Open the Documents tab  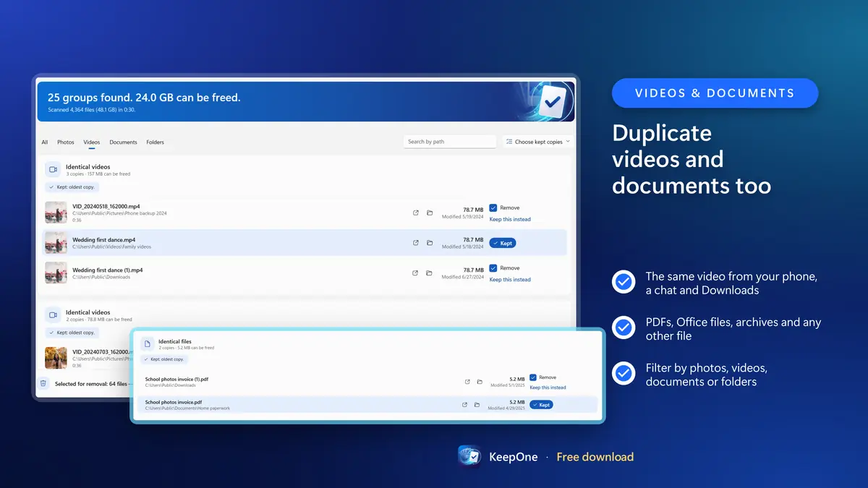tap(123, 142)
